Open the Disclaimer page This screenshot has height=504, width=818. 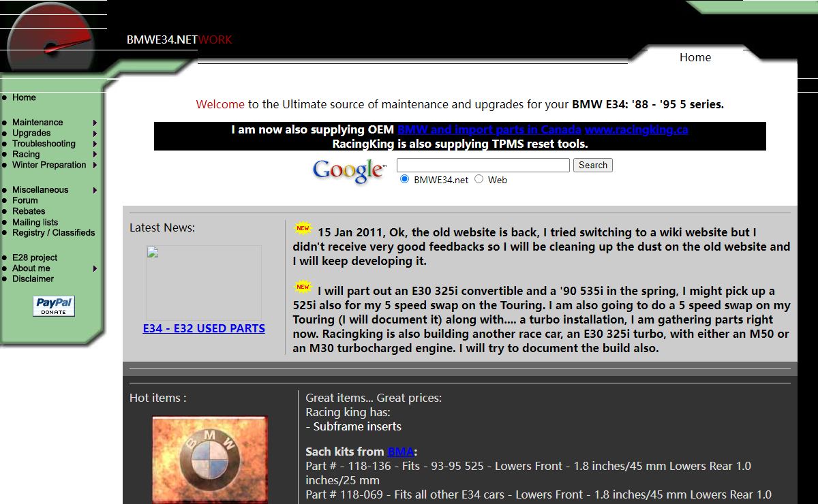point(33,279)
